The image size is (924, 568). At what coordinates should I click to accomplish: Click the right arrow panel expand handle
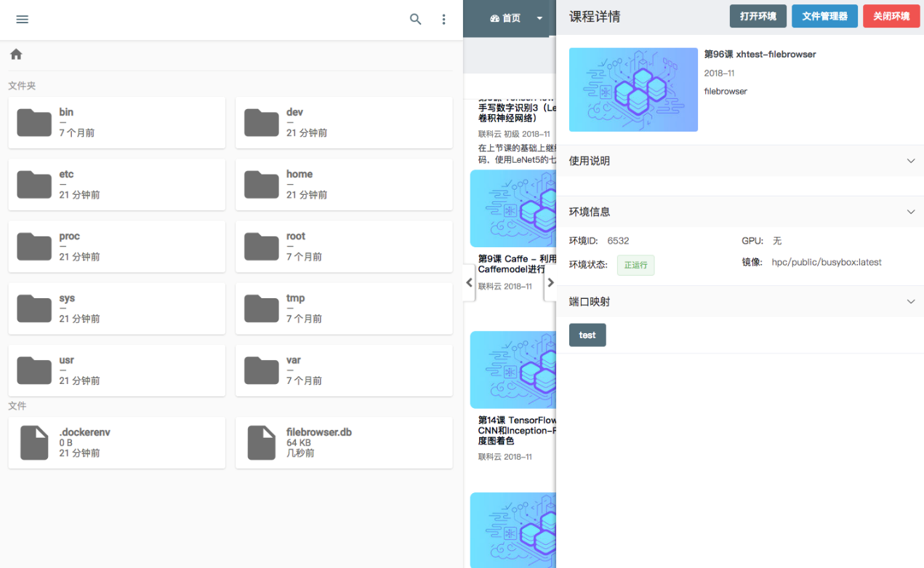(x=550, y=282)
